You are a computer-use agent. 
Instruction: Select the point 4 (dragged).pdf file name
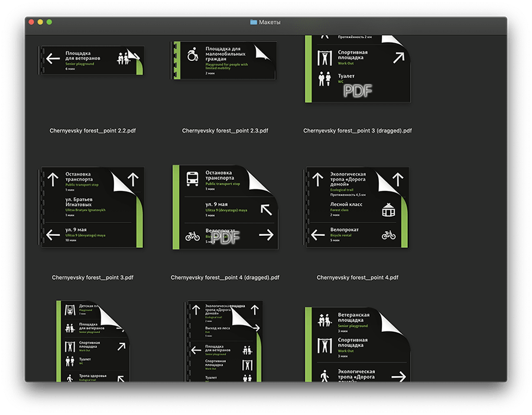[225, 277]
